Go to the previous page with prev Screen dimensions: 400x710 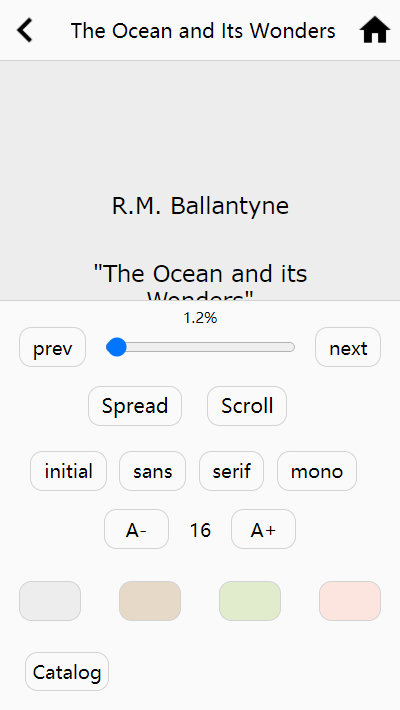pos(53,347)
